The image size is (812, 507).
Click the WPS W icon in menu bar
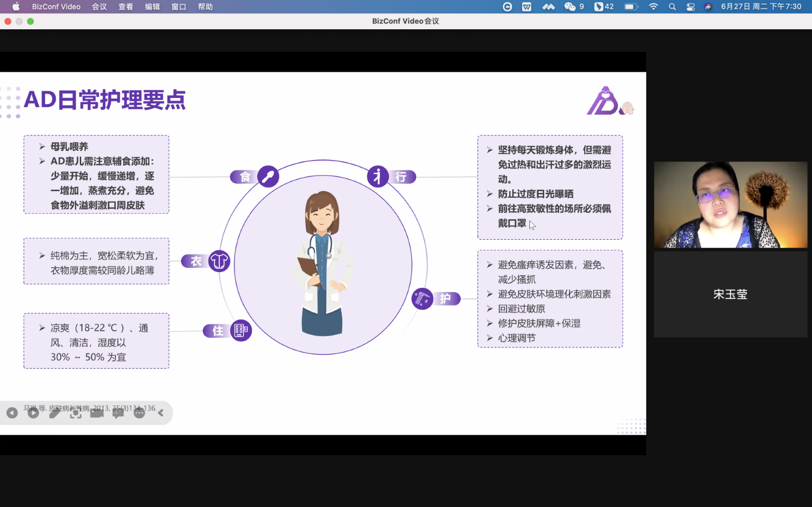[x=527, y=7]
